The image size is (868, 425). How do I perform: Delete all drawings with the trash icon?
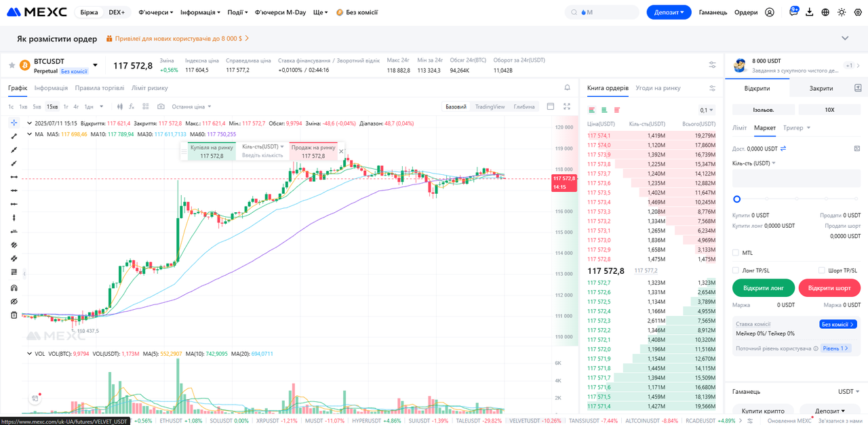click(x=14, y=315)
